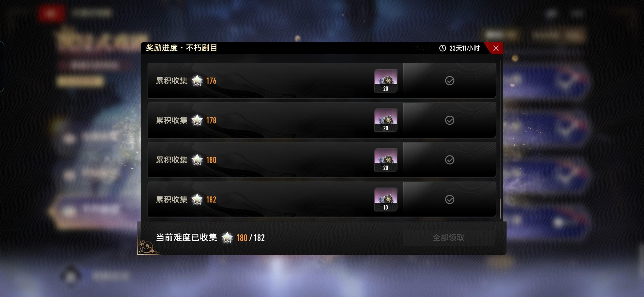The image size is (644, 297).
Task: Select the 累积收集 182 reward row
Action: (x=322, y=199)
